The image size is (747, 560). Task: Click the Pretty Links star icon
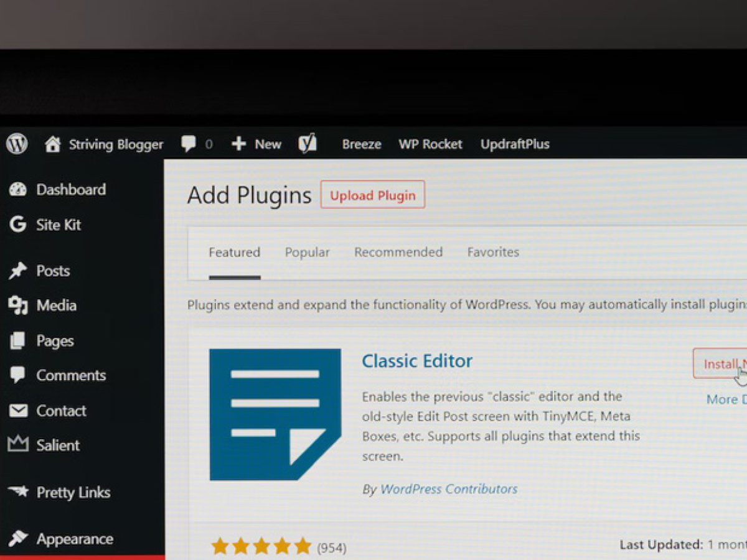pos(18,492)
